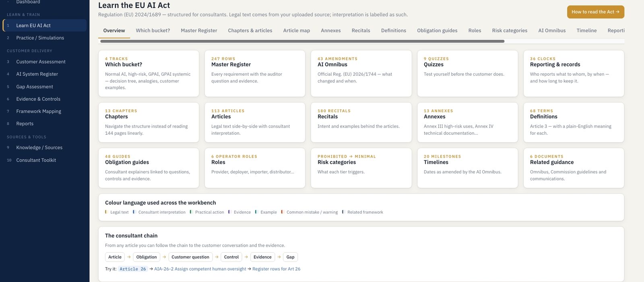Open the Risk categories card

[361, 168]
